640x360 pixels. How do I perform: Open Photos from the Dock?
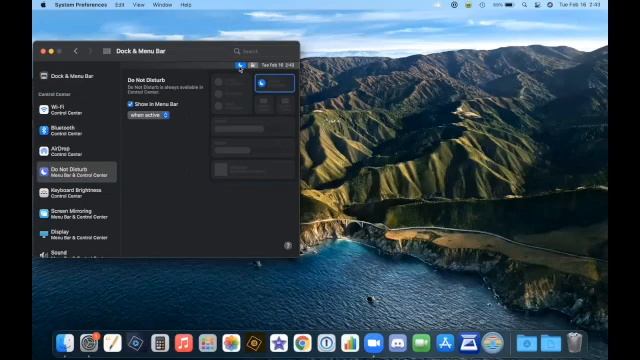coord(231,343)
